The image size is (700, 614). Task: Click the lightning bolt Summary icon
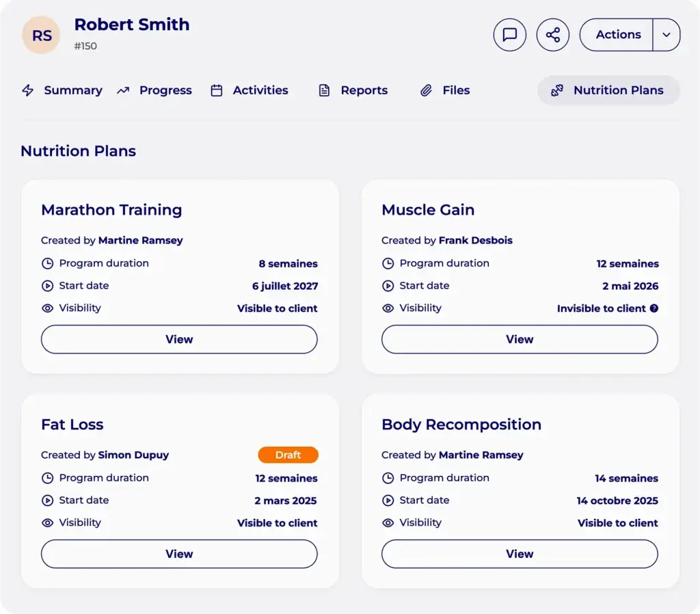(27, 90)
